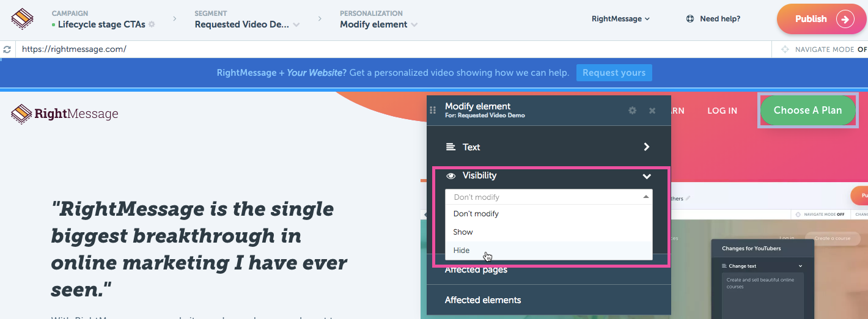Click the Text section lines icon
Image resolution: width=868 pixels, height=319 pixels.
tap(451, 147)
